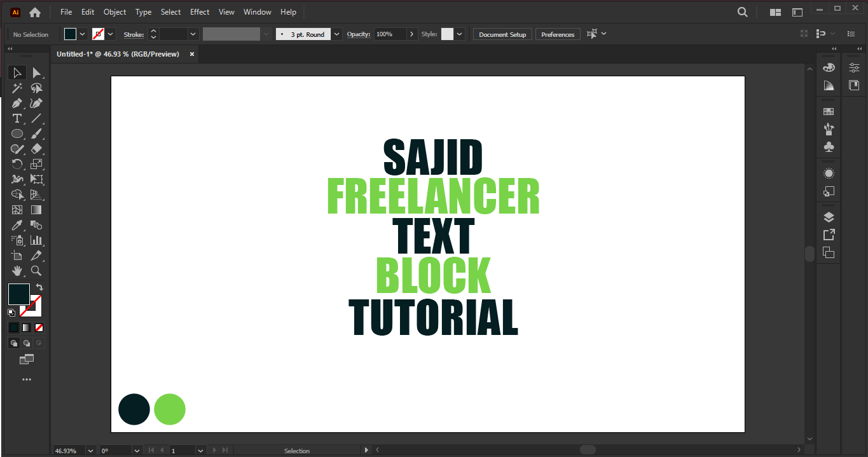This screenshot has height=457, width=868.
Task: Swap fill and stroke colors
Action: tap(39, 287)
